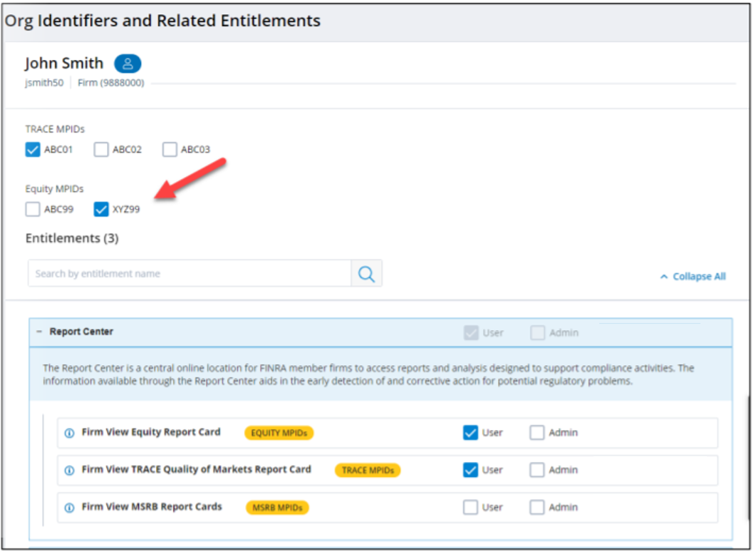This screenshot has height=554, width=756.
Task: View info for Firm View Equity Report Card
Action: [x=69, y=433]
